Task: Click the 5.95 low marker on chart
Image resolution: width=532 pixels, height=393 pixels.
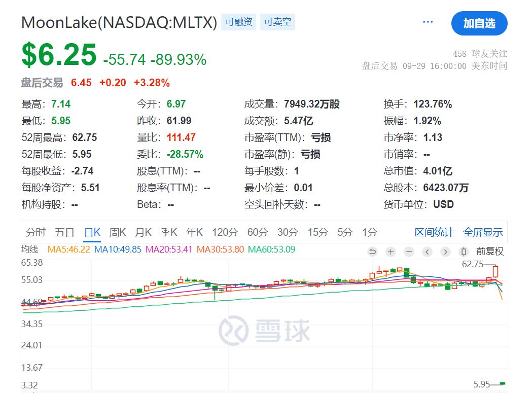Action: point(482,384)
